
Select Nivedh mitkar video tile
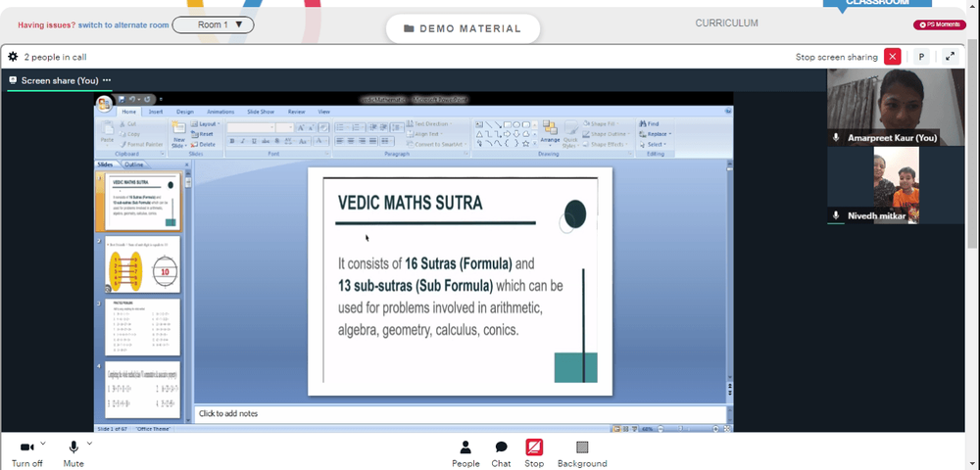(x=896, y=185)
